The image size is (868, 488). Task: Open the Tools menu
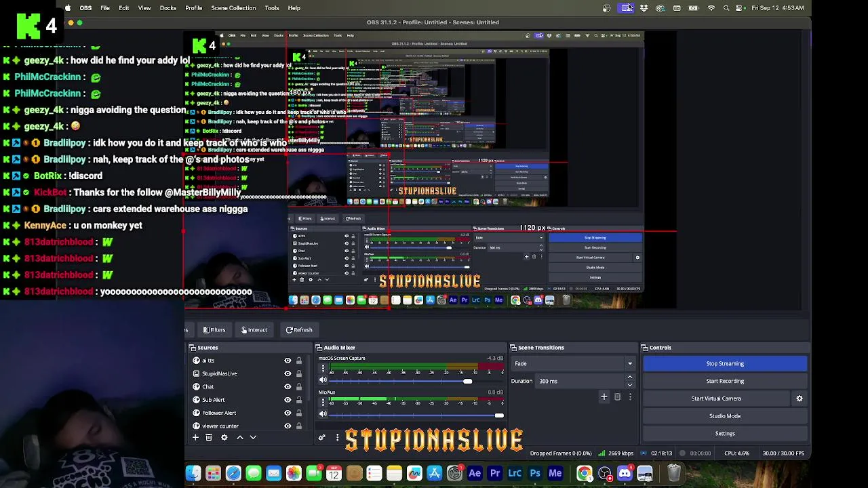tap(272, 8)
